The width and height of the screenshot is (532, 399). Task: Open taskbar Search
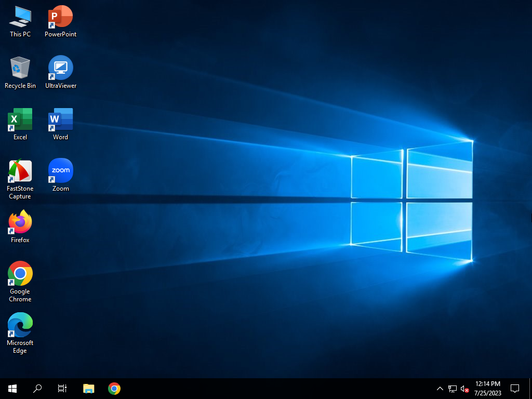37,389
